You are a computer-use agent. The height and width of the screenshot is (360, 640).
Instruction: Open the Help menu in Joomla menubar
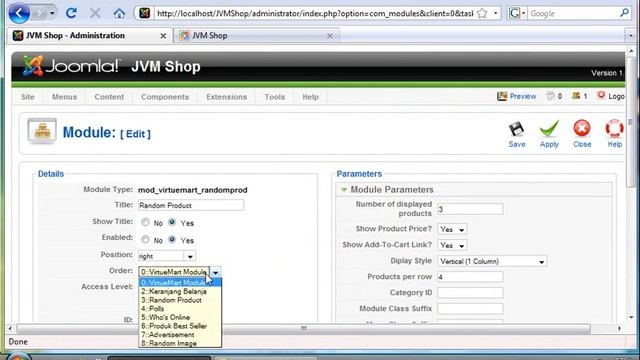click(310, 97)
